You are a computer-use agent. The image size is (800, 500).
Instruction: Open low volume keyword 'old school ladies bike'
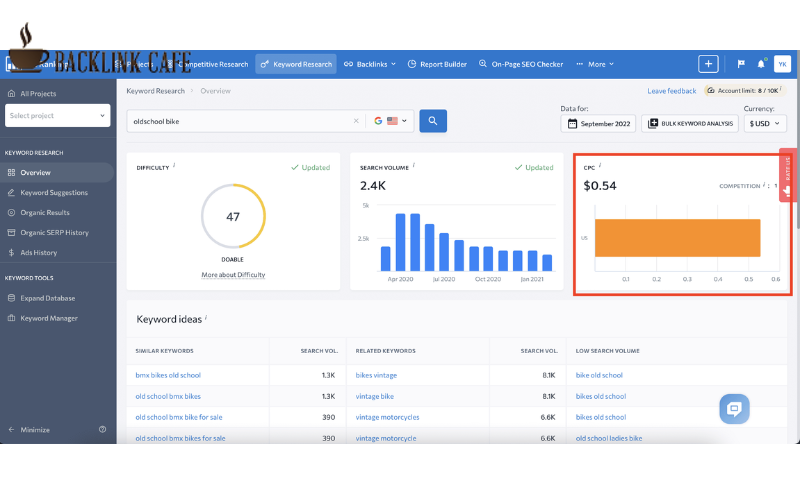tap(609, 438)
